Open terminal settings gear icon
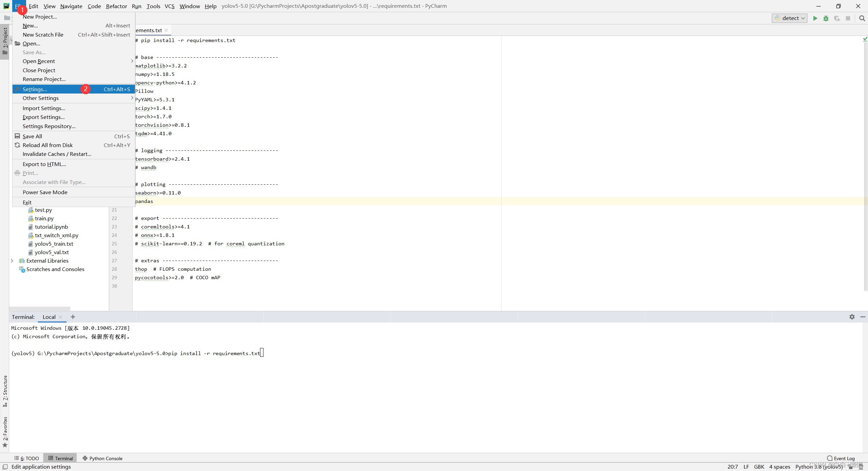The image size is (868, 471). click(852, 317)
